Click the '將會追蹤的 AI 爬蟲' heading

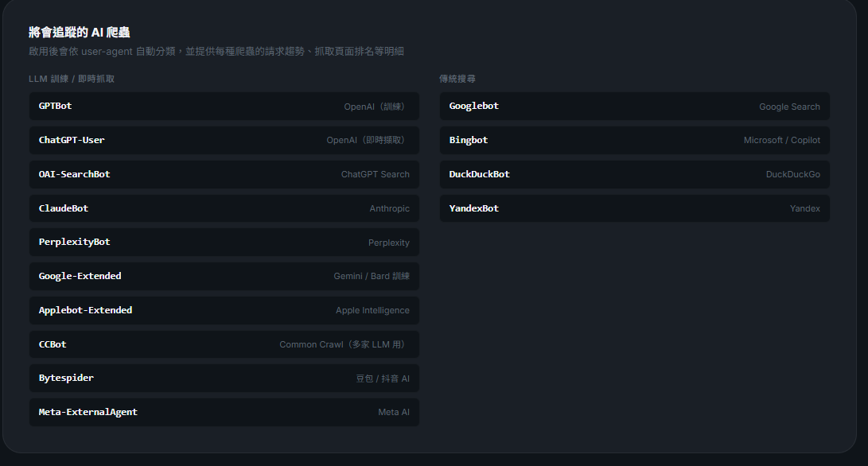[79, 32]
